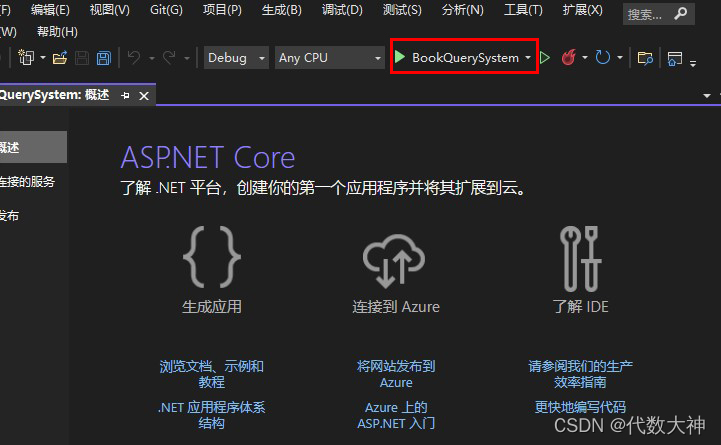Open the 项目(P) menu
721x445 pixels.
(222, 10)
